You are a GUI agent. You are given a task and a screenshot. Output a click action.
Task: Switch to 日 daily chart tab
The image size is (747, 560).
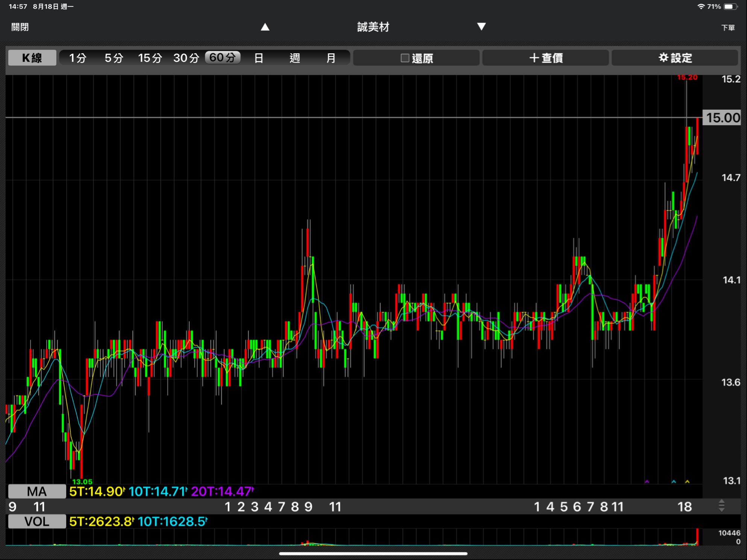pos(259,58)
